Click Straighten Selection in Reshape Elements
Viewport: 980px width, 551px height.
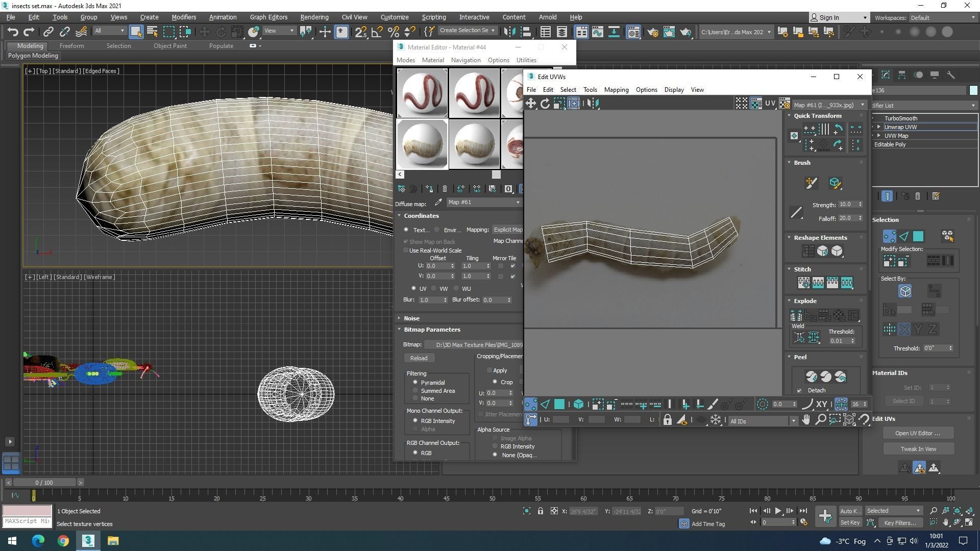(x=808, y=251)
